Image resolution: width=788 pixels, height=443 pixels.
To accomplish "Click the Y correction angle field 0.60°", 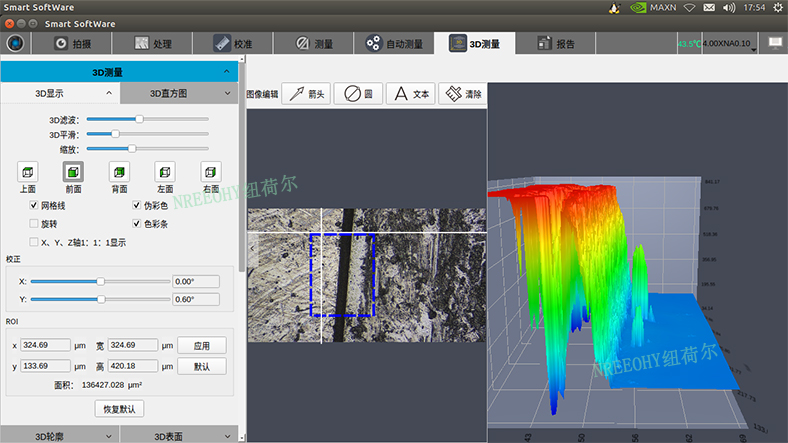I will click(196, 299).
